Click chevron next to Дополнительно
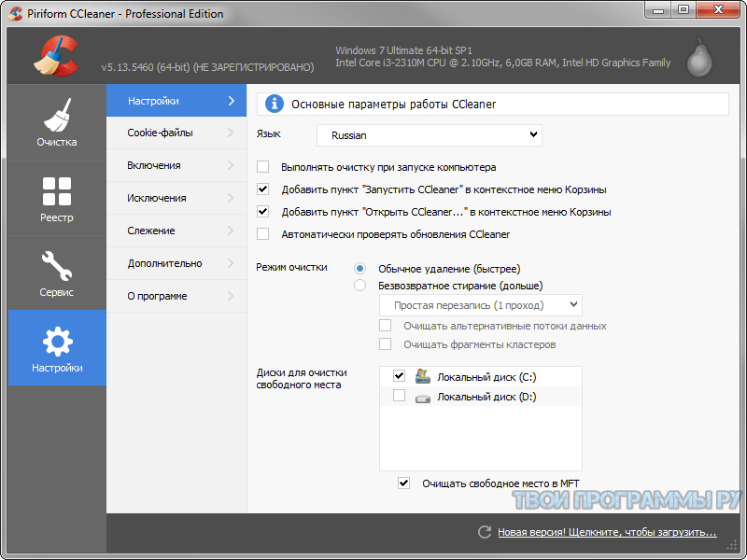 pos(231,263)
